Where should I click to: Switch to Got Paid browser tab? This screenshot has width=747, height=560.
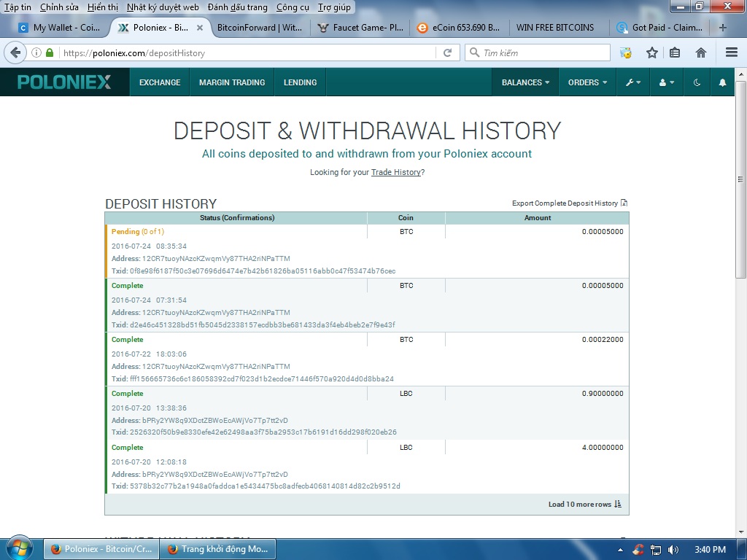tap(659, 28)
